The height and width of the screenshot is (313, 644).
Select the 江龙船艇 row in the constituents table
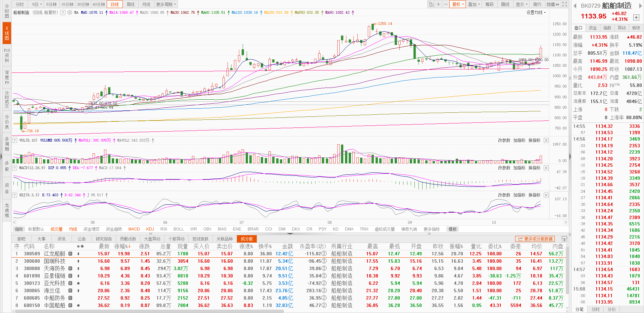55,254
